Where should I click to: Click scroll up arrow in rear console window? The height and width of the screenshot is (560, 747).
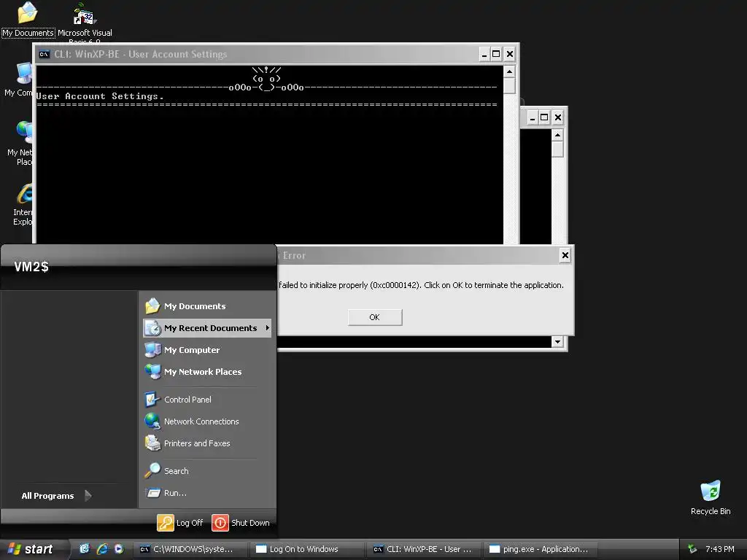coord(557,135)
